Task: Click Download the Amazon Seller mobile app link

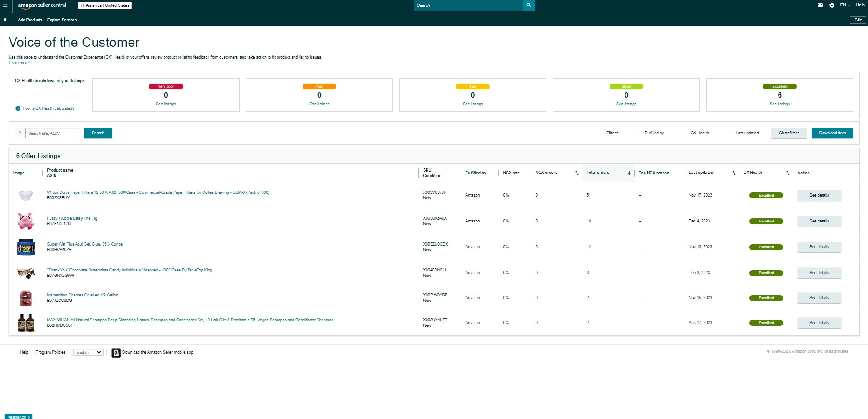Action: pos(158,352)
